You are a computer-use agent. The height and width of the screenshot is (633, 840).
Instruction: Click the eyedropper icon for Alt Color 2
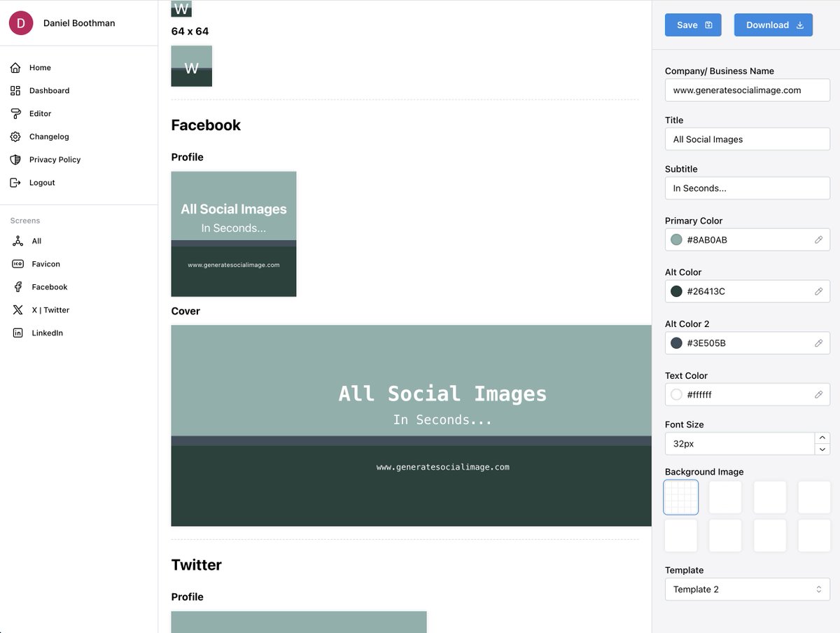pos(818,343)
